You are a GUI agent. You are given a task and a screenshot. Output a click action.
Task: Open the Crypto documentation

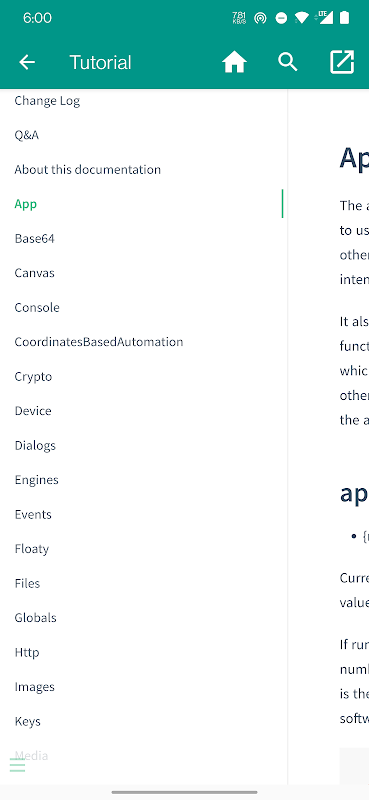tap(33, 377)
